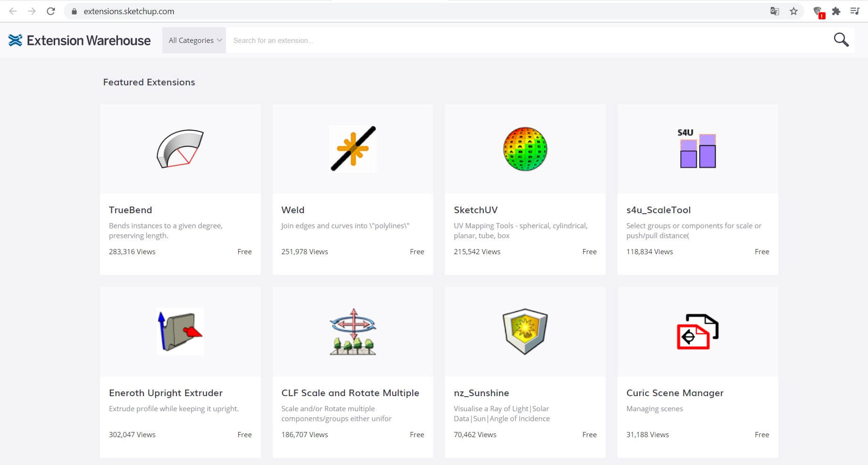Click the TrueBend description about bending instances
The width and height of the screenshot is (868, 465).
coord(166,231)
